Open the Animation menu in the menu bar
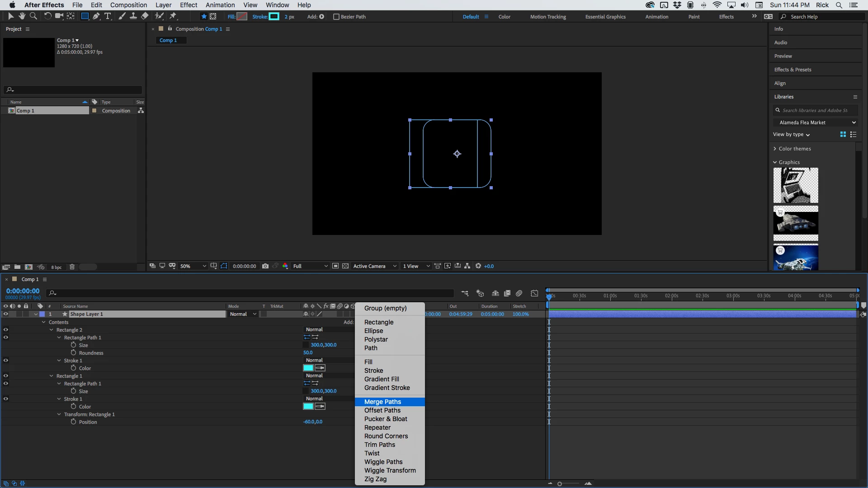Viewport: 868px width, 488px height. (x=220, y=5)
